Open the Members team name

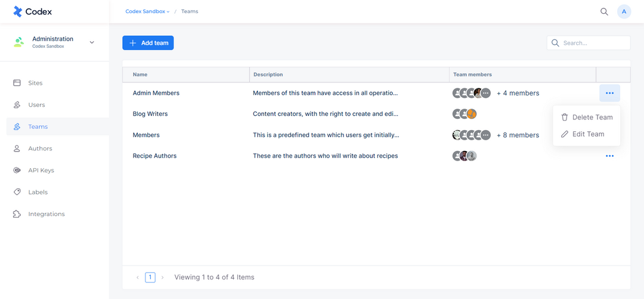[146, 135]
